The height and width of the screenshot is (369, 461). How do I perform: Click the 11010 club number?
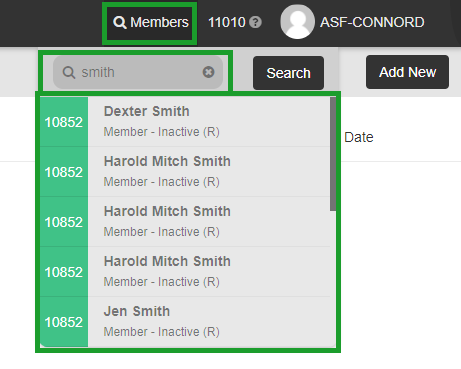(x=227, y=22)
